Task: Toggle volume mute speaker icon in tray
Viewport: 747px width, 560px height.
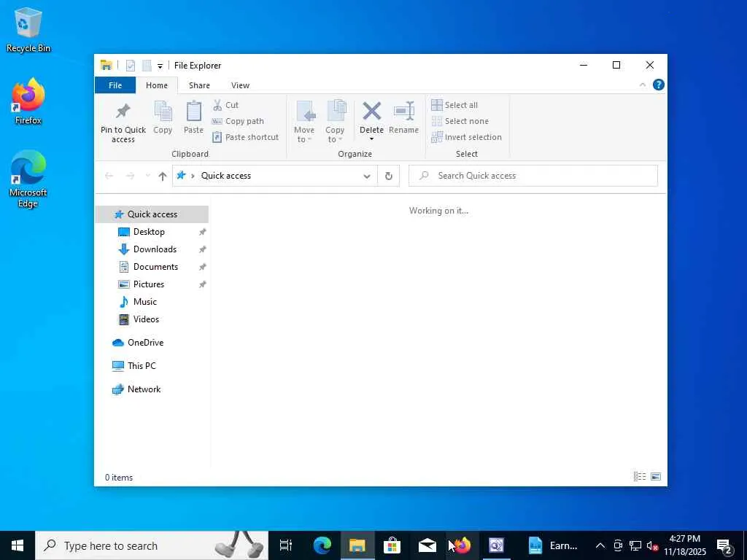Action: tap(652, 545)
